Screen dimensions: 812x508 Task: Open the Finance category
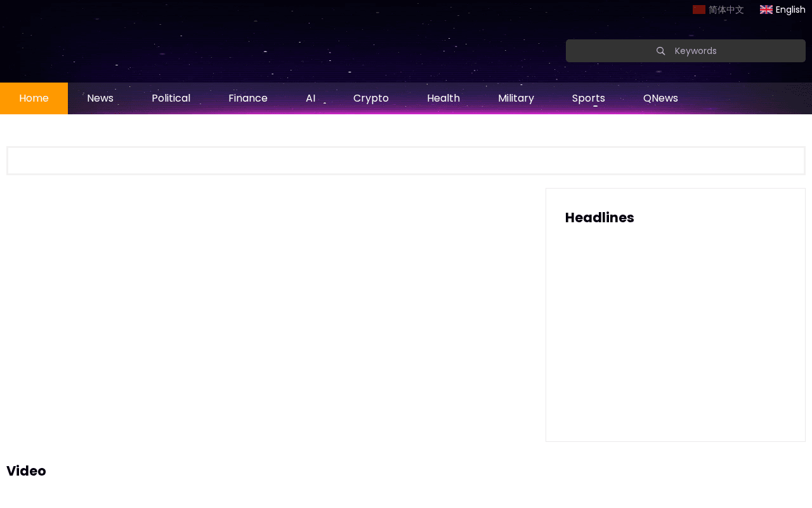[x=248, y=98]
